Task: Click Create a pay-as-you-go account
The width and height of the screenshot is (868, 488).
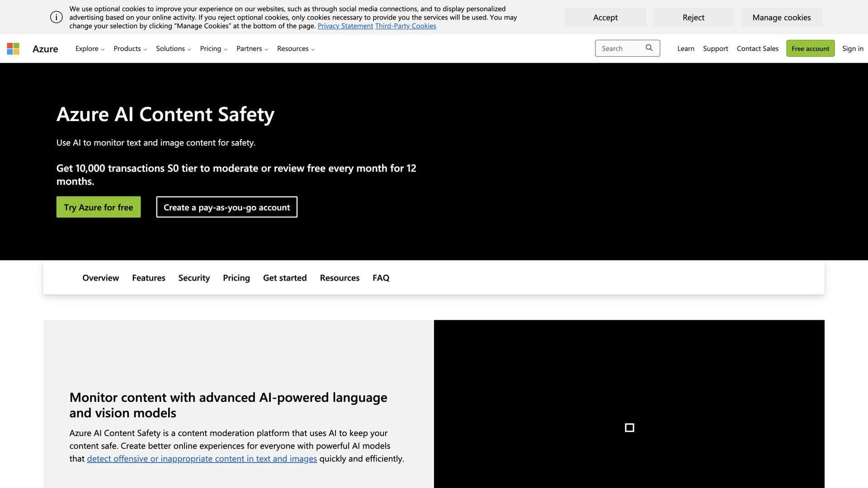Action: (226, 207)
